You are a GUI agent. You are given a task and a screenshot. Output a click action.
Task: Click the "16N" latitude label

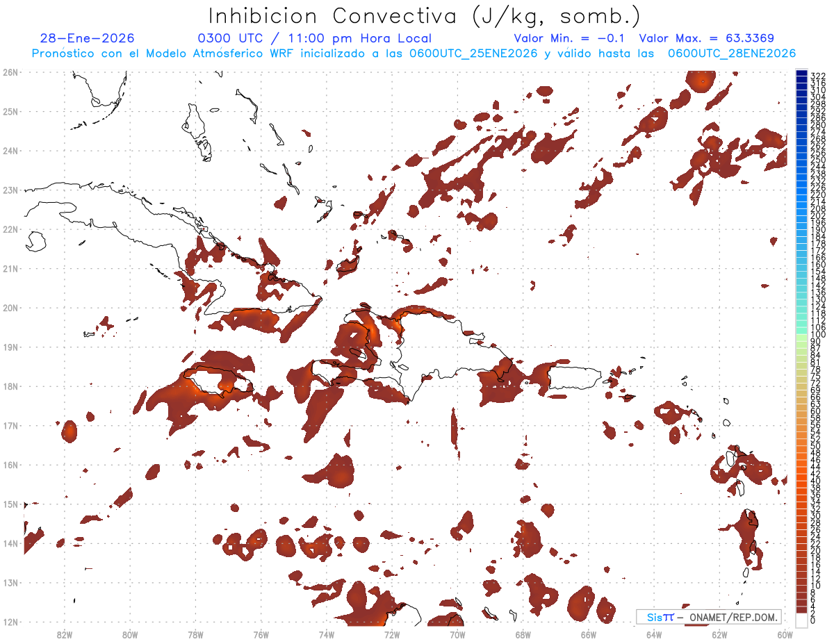coord(10,465)
